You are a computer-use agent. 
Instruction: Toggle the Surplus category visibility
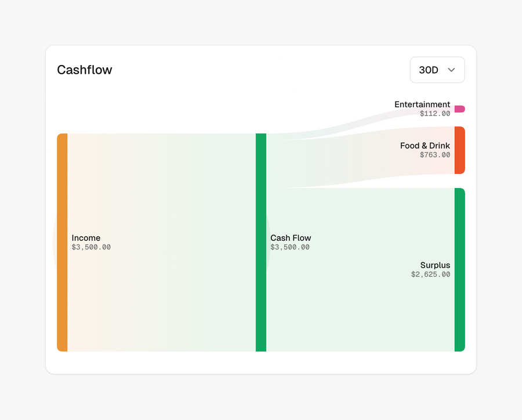point(461,269)
